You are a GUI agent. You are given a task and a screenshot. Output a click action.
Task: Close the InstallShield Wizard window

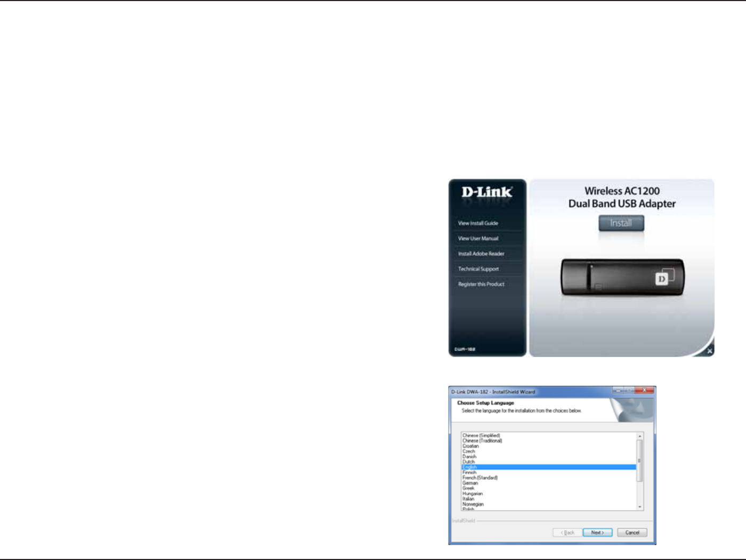pyautogui.click(x=644, y=391)
